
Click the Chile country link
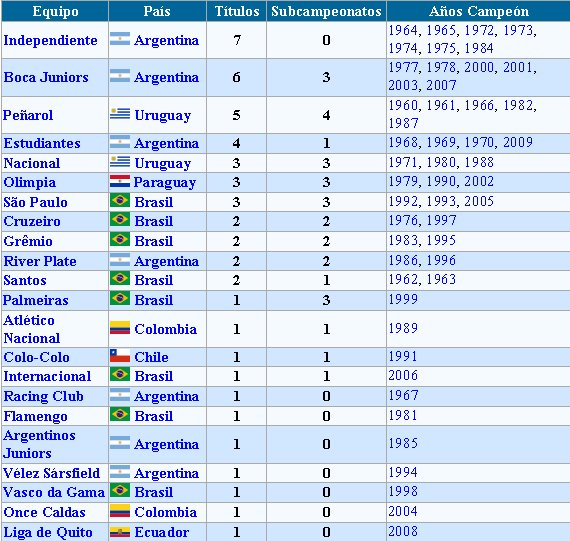[151, 357]
